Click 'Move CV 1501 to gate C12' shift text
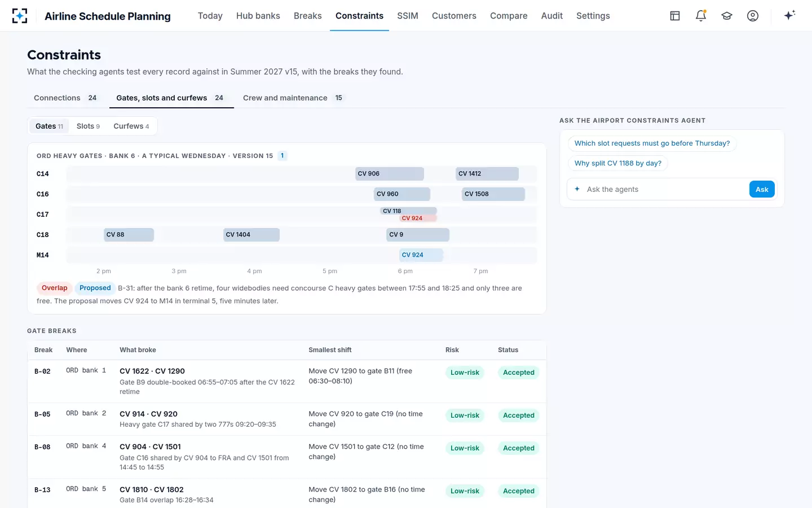The width and height of the screenshot is (812, 508). pyautogui.click(x=366, y=452)
